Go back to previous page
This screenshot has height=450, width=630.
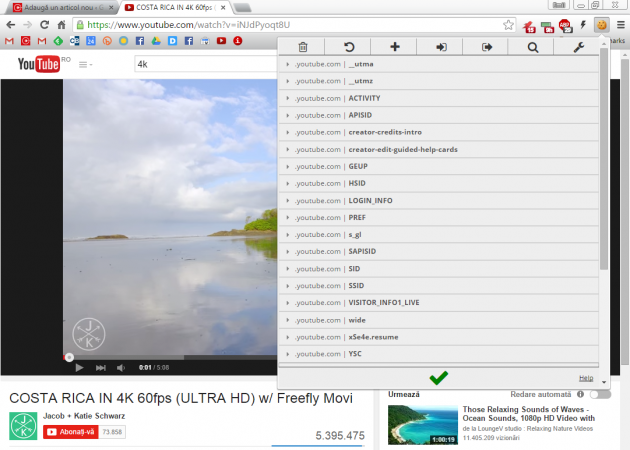pyautogui.click(x=11, y=25)
